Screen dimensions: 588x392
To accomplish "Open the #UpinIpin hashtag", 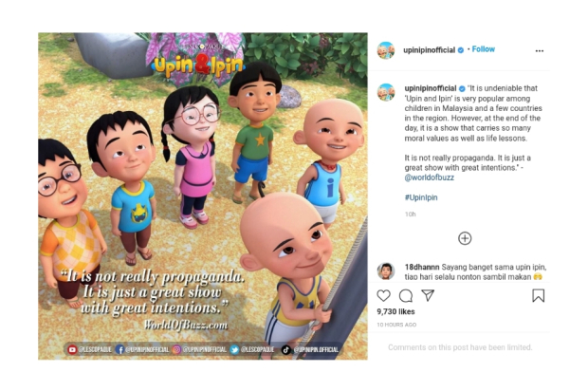I will click(x=421, y=197).
